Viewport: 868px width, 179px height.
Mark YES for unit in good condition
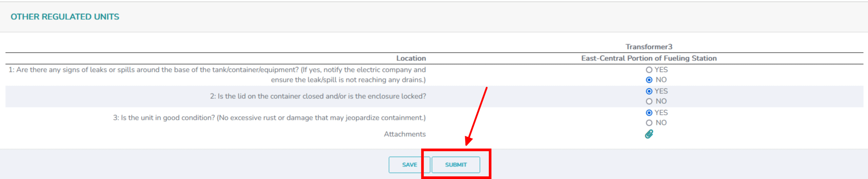649,113
